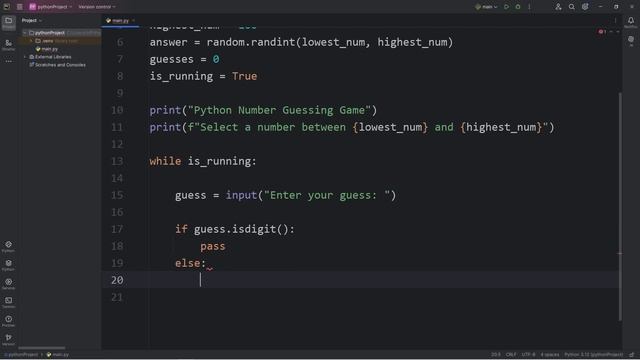Change the UTF-8 file encoding
The width and height of the screenshot is (640, 360).
[528, 355]
